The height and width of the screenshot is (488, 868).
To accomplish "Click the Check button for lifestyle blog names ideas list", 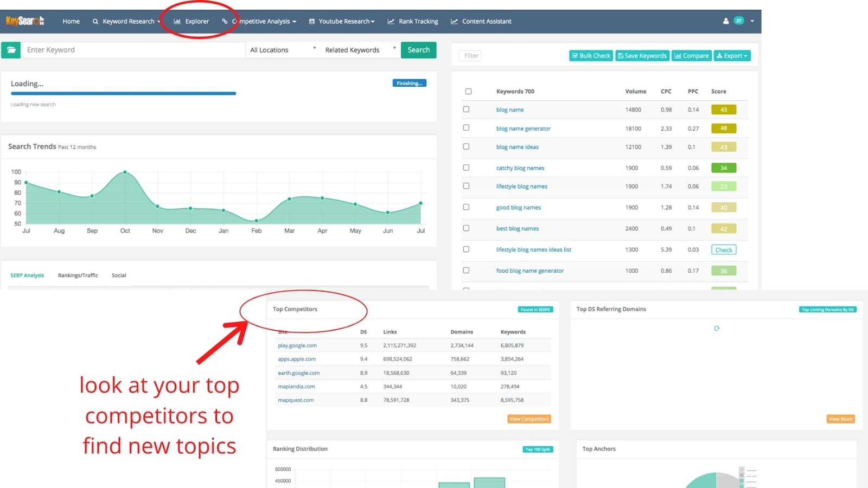I will pyautogui.click(x=724, y=250).
